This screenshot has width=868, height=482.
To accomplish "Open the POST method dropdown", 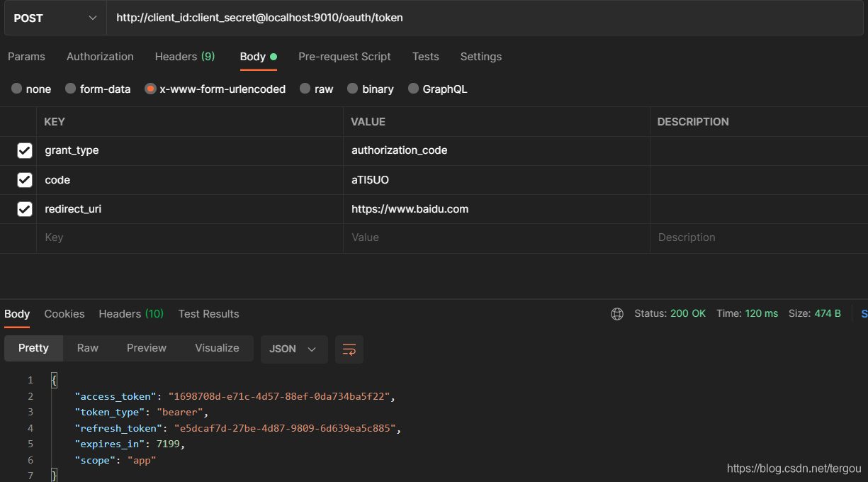I will click(x=55, y=18).
